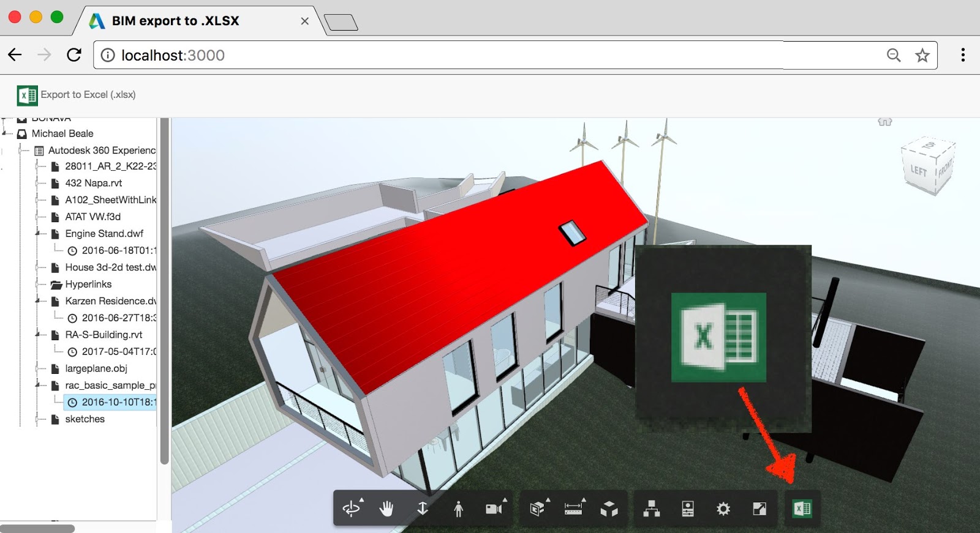Click the browser back arrow

[x=15, y=55]
